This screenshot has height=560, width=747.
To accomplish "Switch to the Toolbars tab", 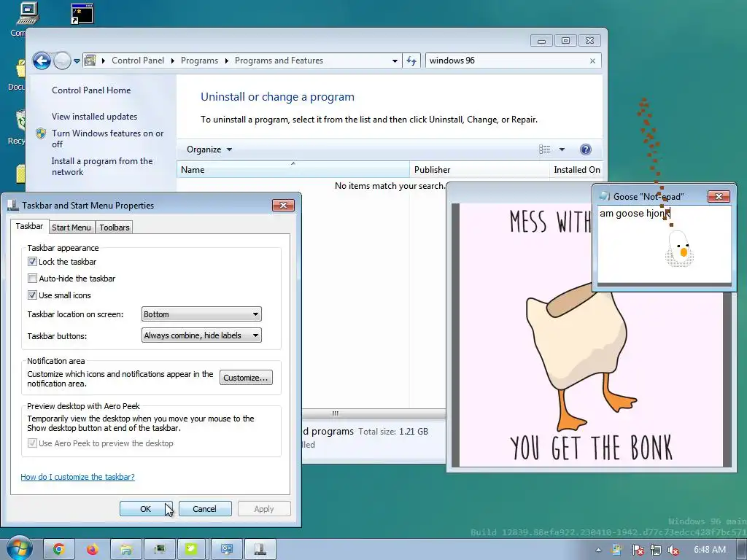I will [115, 227].
